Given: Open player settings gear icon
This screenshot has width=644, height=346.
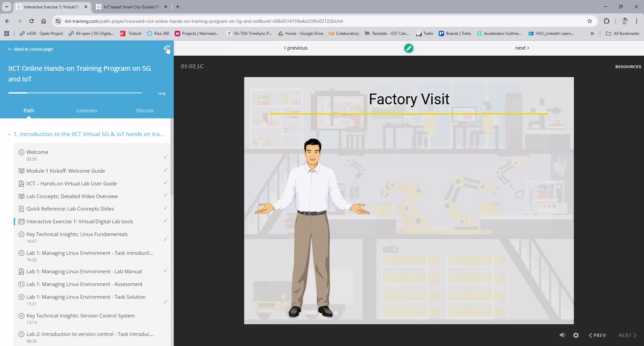Looking at the screenshot, I should point(576,335).
